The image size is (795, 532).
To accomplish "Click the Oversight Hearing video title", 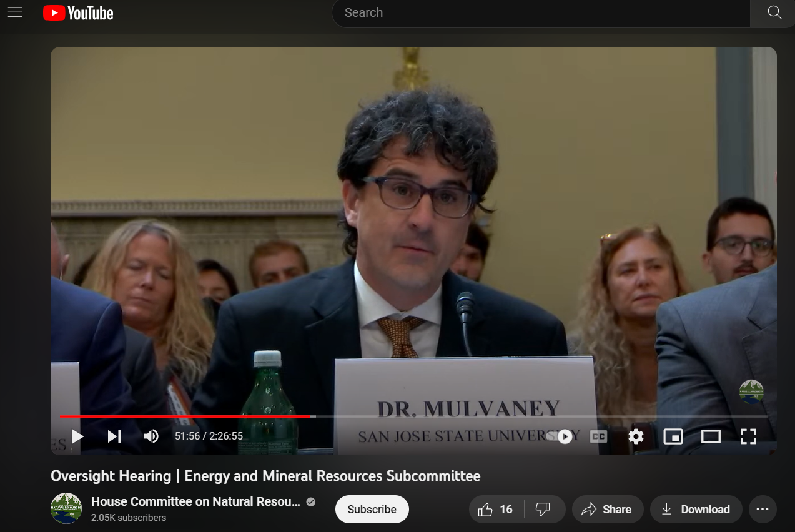I will pos(265,476).
